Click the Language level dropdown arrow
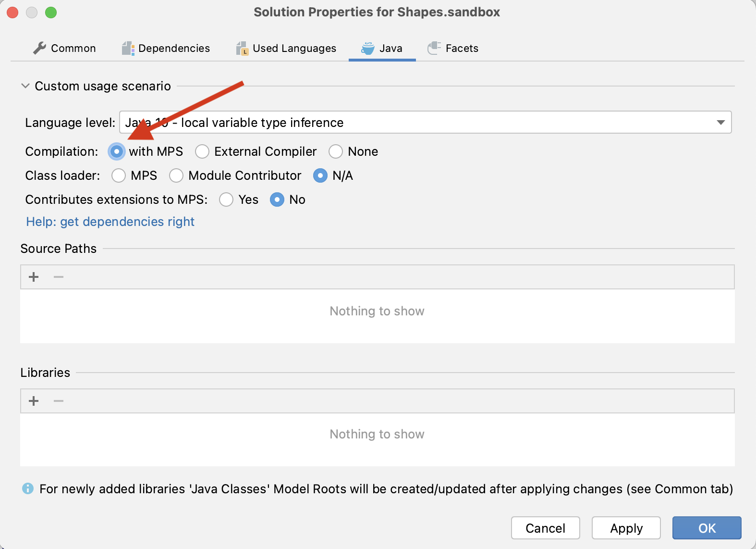The width and height of the screenshot is (756, 549). click(x=720, y=122)
